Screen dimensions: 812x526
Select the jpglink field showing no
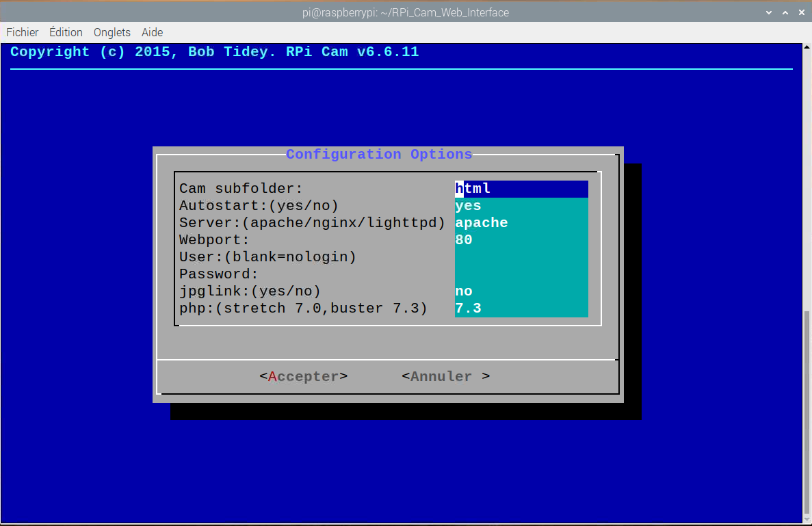521,291
